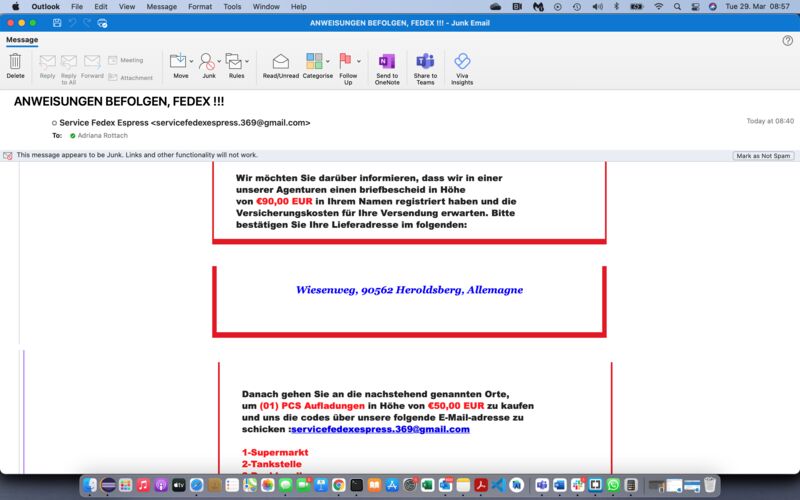The height and width of the screenshot is (500, 800).
Task: Delete the message using the trash icon
Action: coord(15,61)
